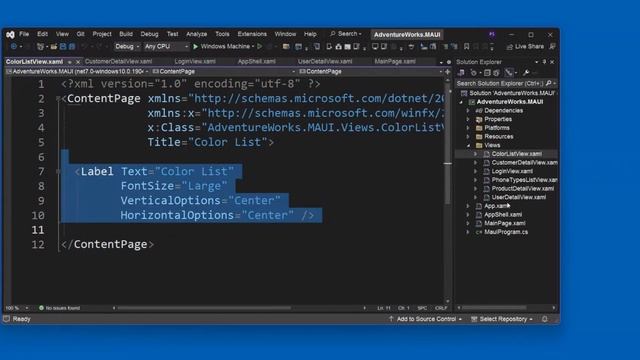640x360 pixels.
Task: Open the Window menu
Action: (285, 34)
